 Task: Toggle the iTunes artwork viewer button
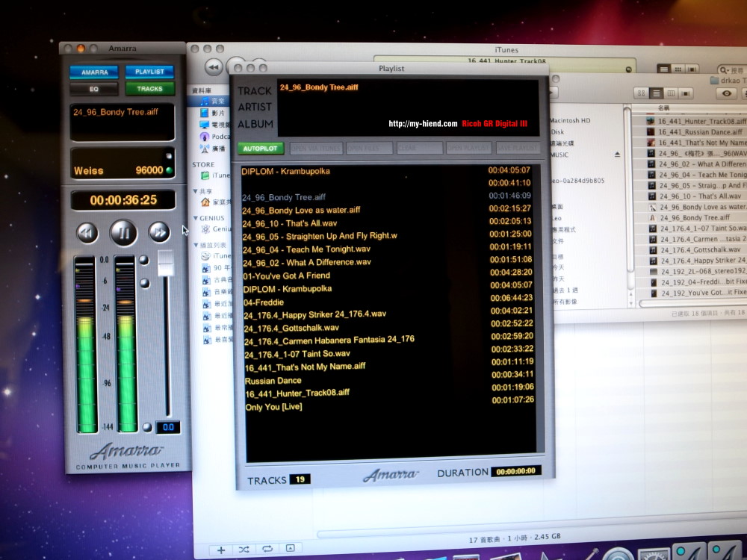290,548
